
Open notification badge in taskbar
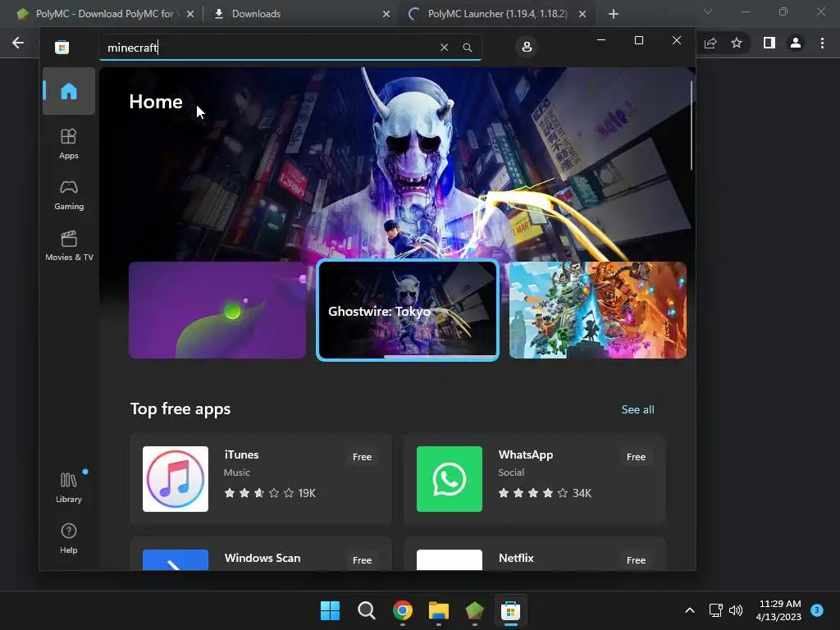817,610
